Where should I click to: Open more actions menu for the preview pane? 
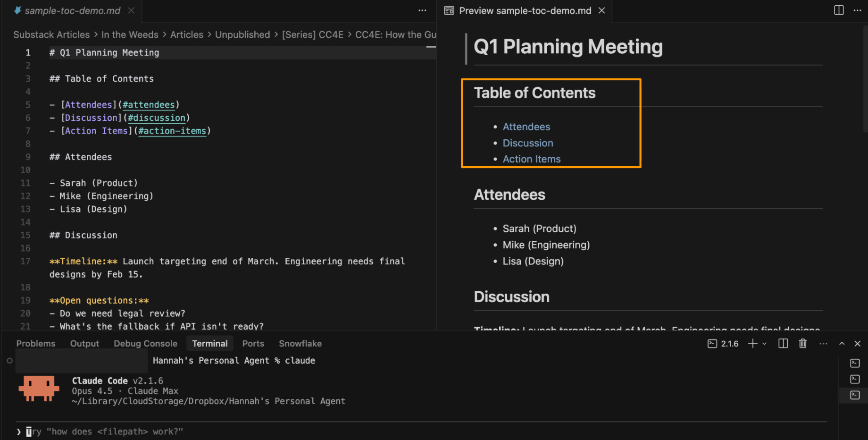(x=857, y=10)
